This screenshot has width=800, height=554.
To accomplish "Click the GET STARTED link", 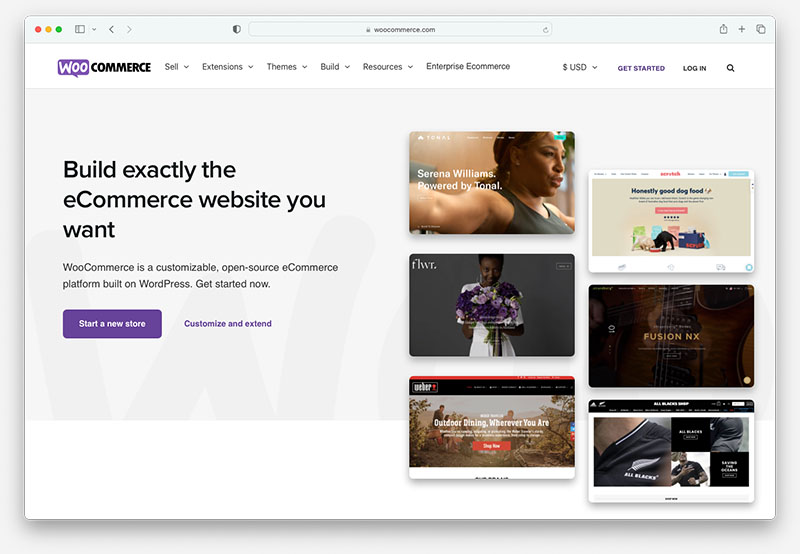I will 641,68.
